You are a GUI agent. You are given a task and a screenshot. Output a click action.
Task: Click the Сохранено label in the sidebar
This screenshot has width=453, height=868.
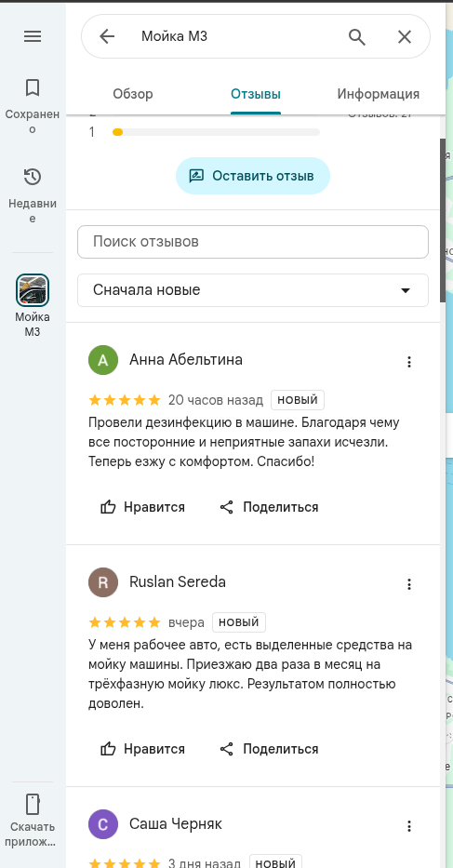pos(33,122)
